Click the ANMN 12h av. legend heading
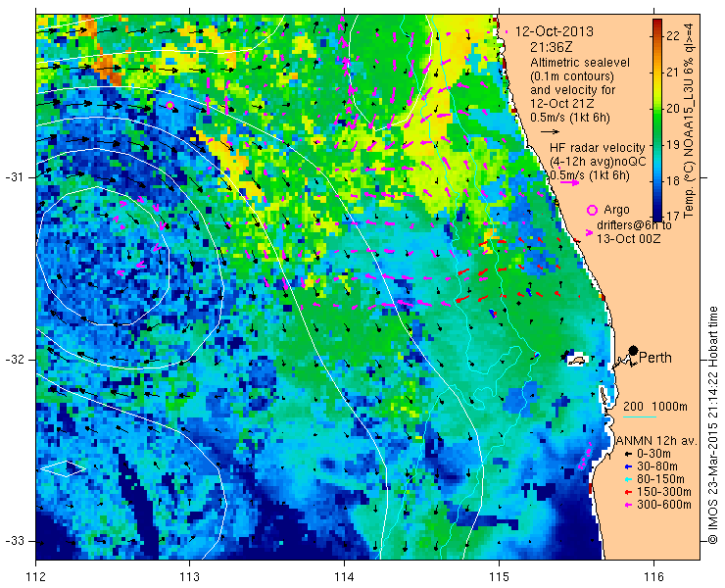Screen dimensions: 725x588 [x=656, y=441]
